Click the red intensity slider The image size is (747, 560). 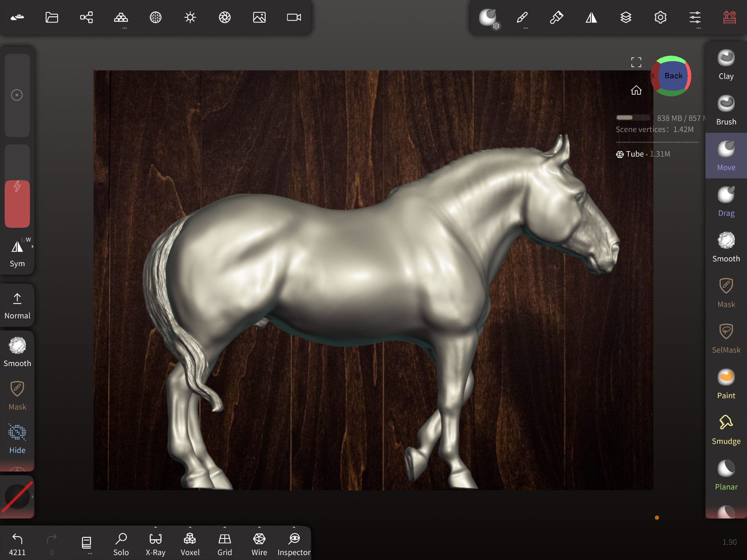click(x=17, y=203)
